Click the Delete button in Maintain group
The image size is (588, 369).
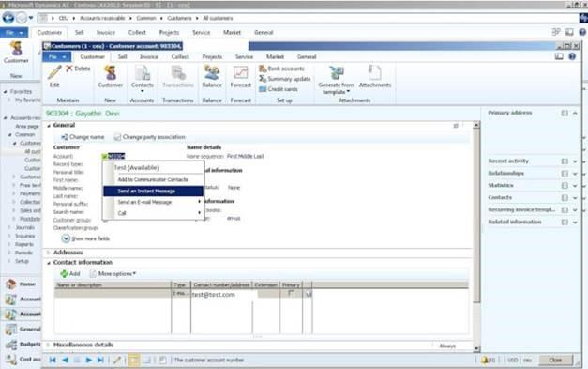pos(78,69)
